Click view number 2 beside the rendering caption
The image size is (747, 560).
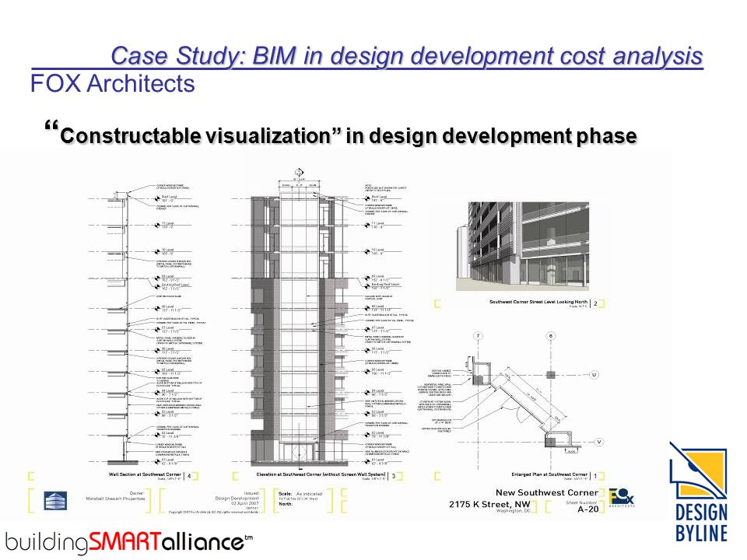(595, 303)
